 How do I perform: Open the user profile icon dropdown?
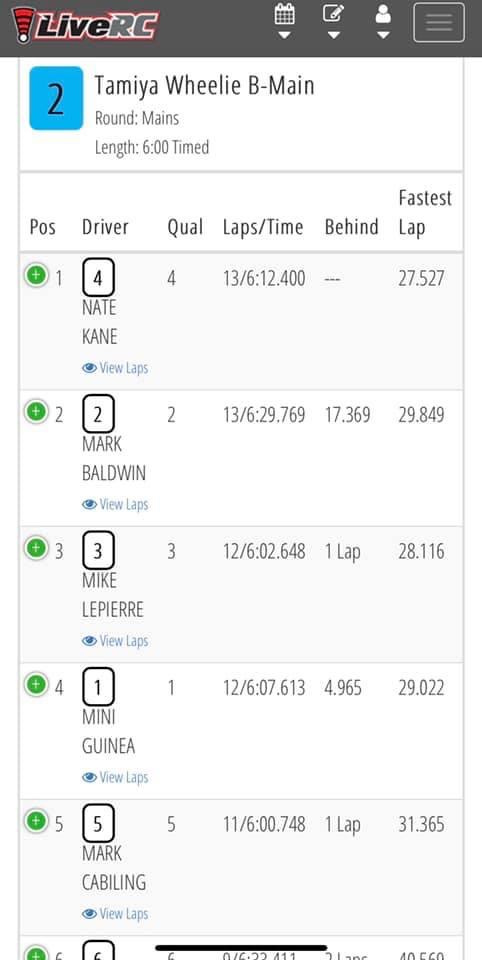(383, 21)
